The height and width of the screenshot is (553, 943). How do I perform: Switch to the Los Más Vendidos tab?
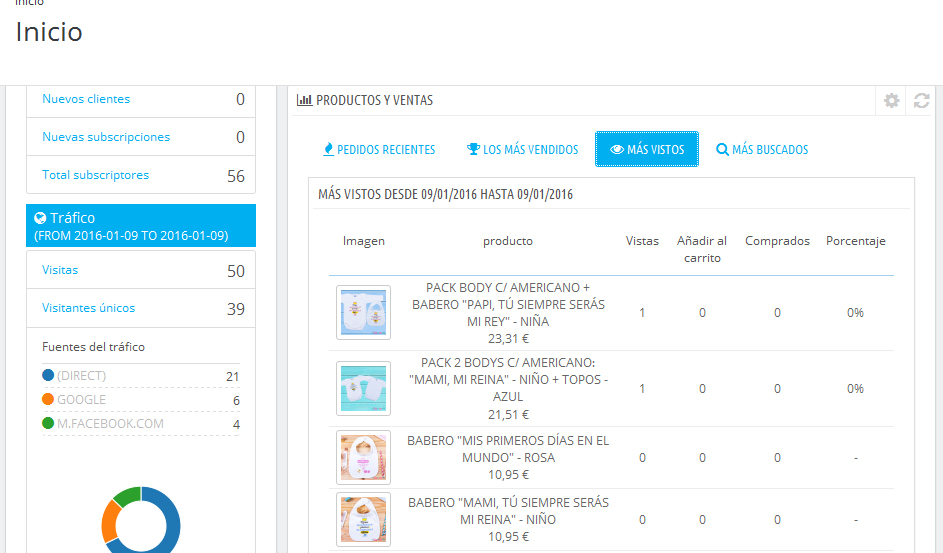click(523, 149)
